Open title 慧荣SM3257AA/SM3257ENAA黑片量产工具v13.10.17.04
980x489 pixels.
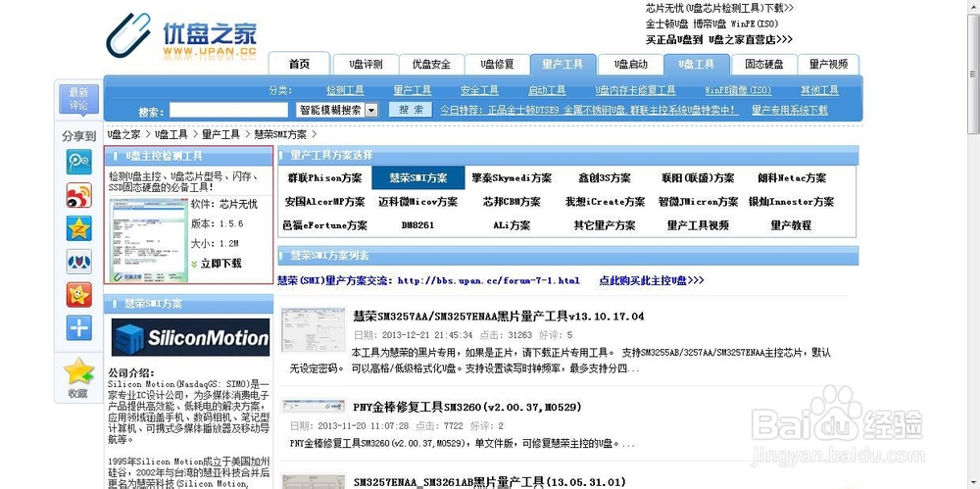pos(499,317)
